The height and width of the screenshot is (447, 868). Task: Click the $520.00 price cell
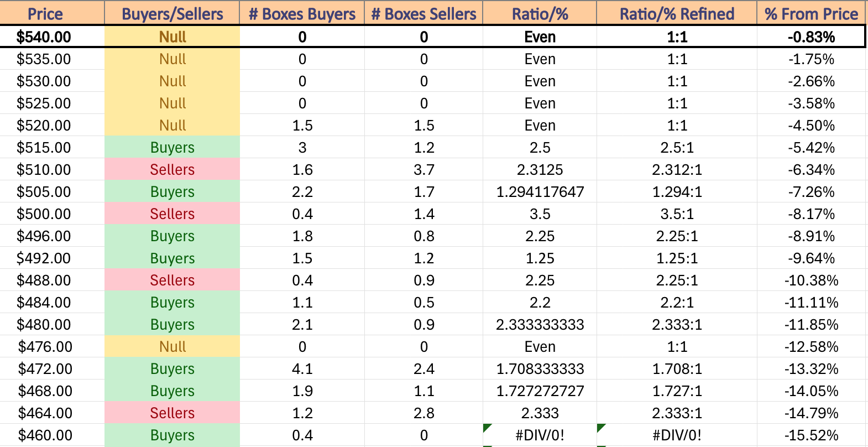[x=52, y=125]
